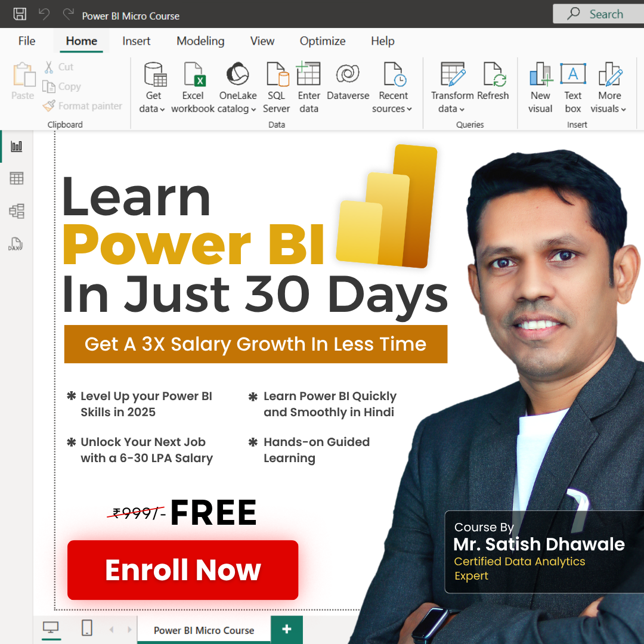
Task: Click the Save icon in title bar
Action: pos(20,14)
